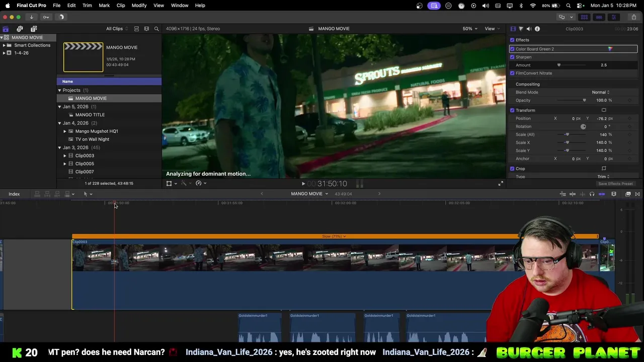Open the Photos and Audio sidebar
This screenshot has width=644, height=362.
[x=20, y=29]
